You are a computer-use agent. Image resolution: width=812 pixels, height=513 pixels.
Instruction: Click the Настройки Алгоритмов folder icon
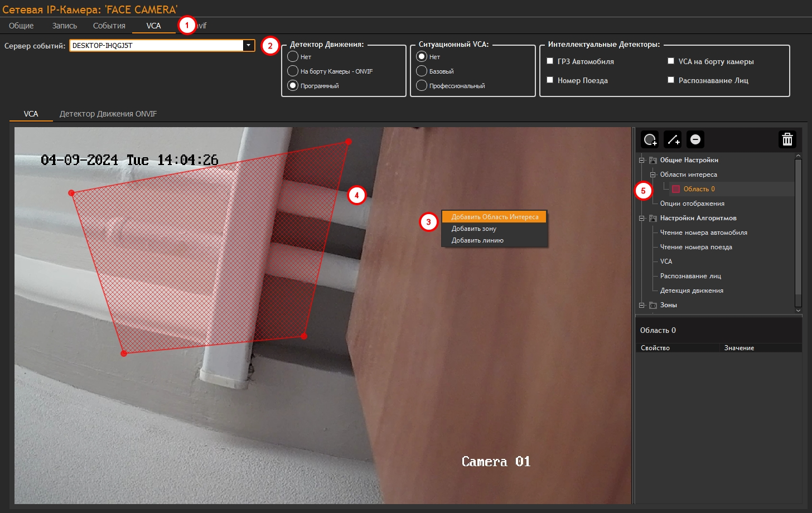652,218
